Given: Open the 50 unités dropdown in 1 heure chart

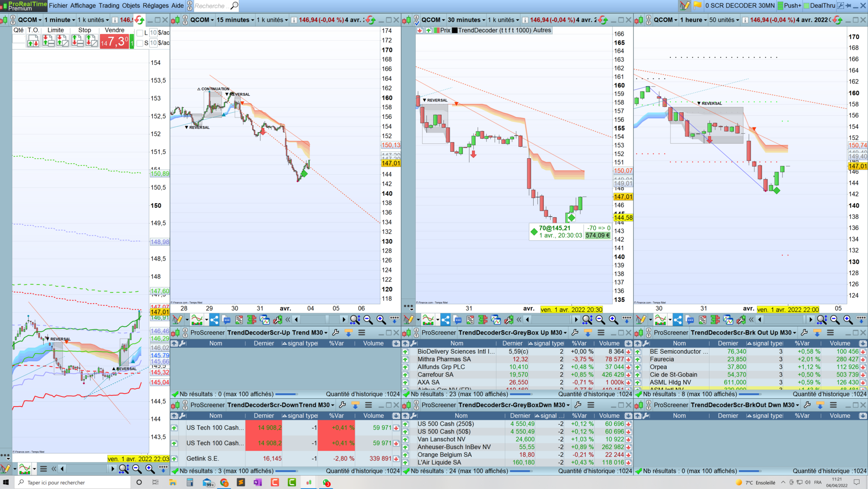Looking at the screenshot, I should click(724, 20).
